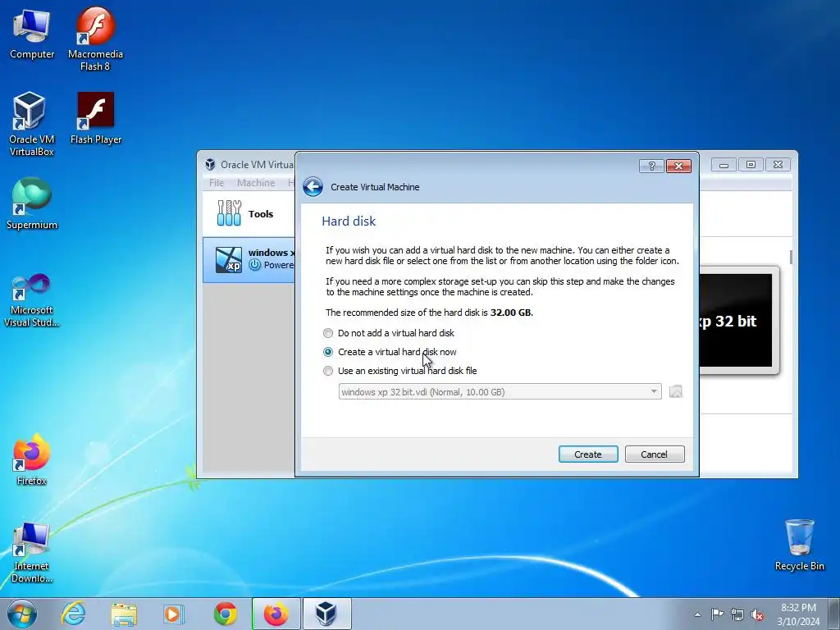The height and width of the screenshot is (630, 840).
Task: Select 'Use an existing virtual hard disk file'
Action: [400, 371]
